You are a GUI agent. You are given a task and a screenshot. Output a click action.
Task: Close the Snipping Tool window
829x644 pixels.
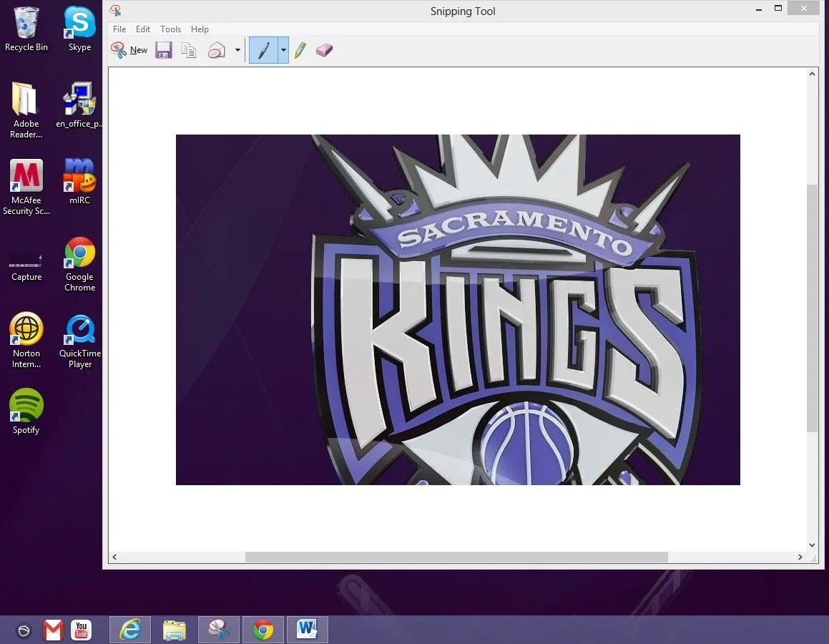tap(804, 8)
